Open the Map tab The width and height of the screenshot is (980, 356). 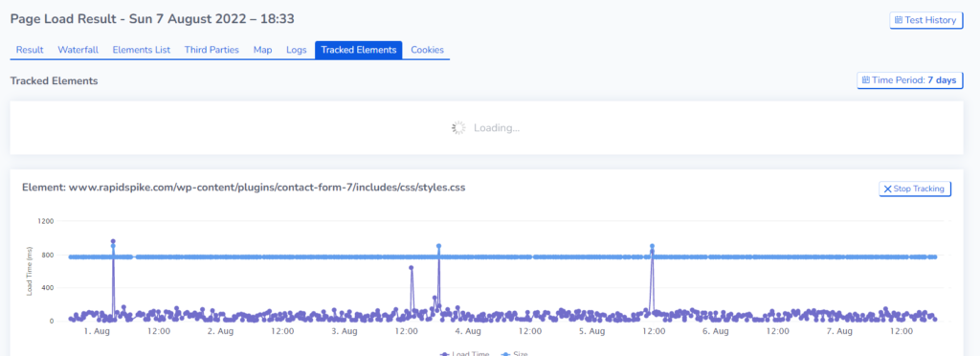pos(262,50)
